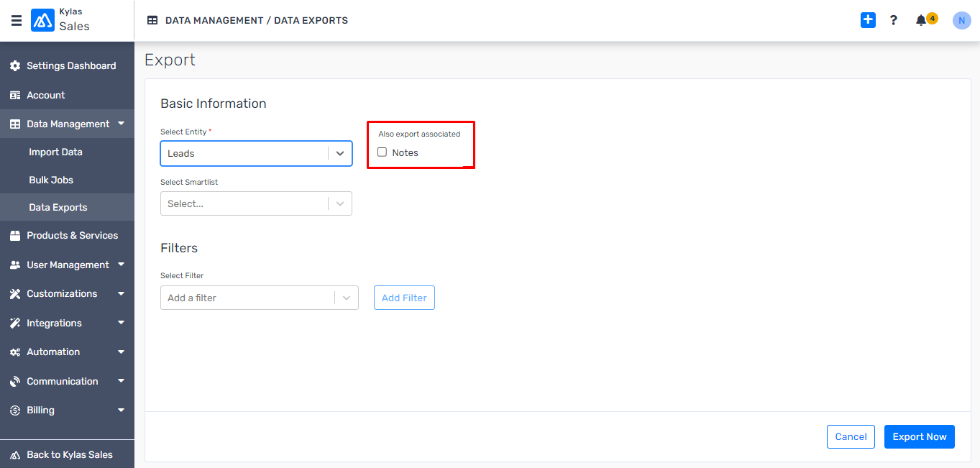Screen dimensions: 980x468
Task: Click the Back to Kylas Sales logo icon
Action: (15, 455)
